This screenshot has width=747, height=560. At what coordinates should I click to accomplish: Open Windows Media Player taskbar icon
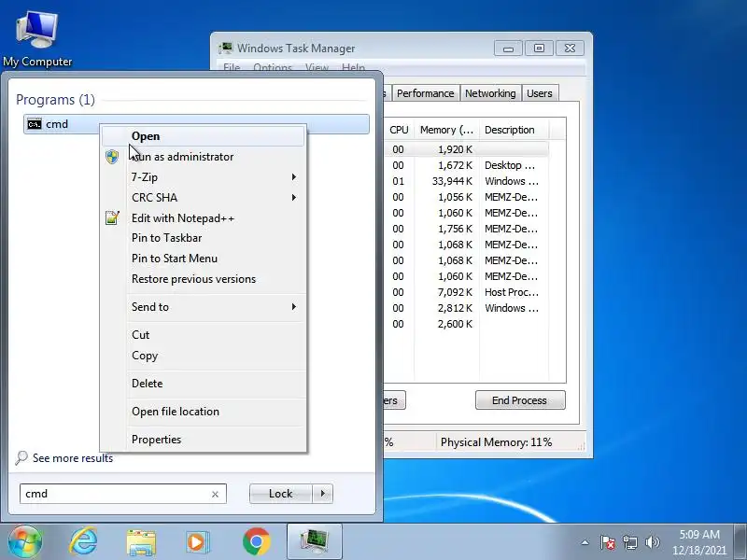coord(197,542)
